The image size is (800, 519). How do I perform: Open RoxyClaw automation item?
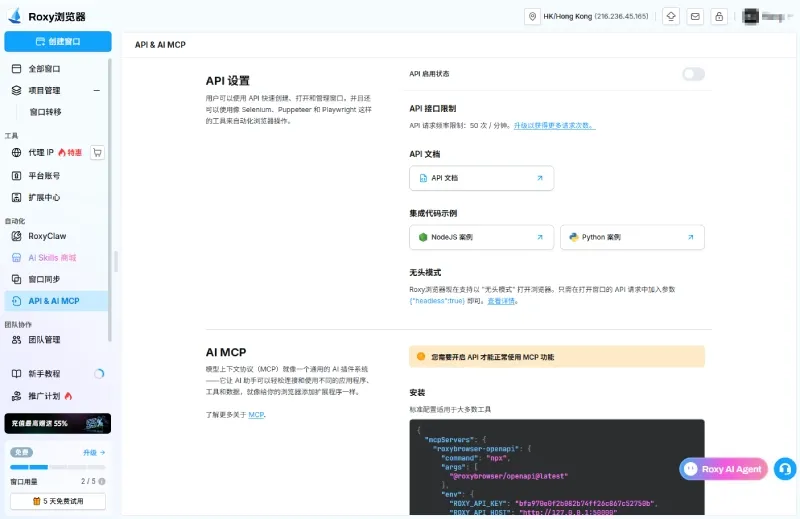[56, 236]
